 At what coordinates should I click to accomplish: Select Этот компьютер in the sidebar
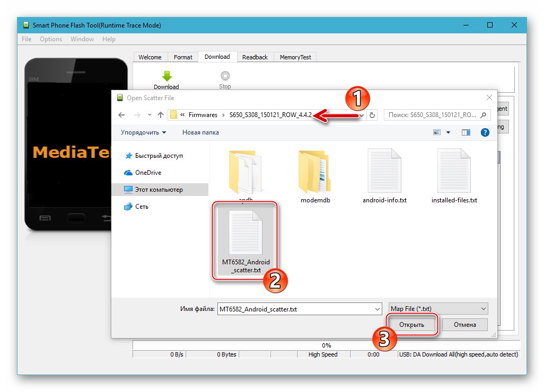(x=160, y=190)
